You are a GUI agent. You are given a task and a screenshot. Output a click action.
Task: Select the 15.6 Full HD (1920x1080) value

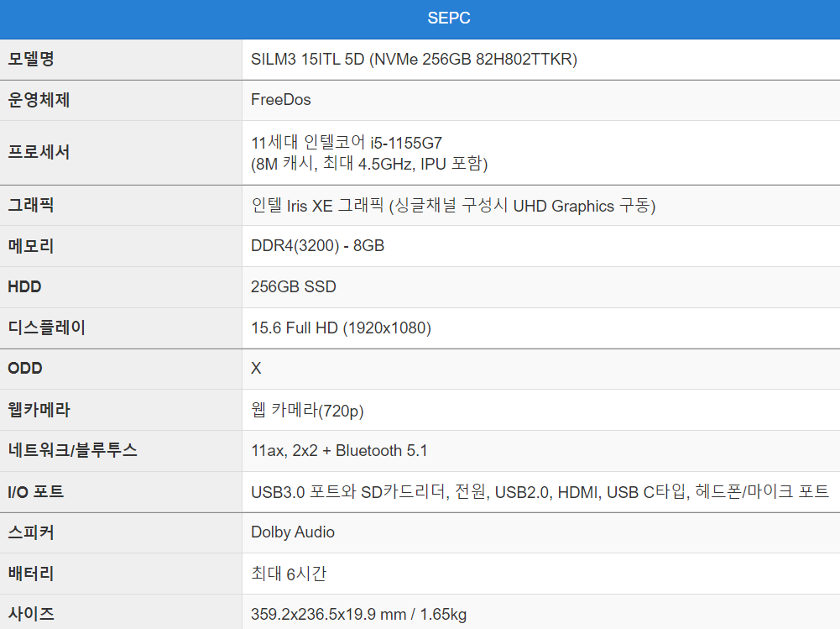click(342, 328)
